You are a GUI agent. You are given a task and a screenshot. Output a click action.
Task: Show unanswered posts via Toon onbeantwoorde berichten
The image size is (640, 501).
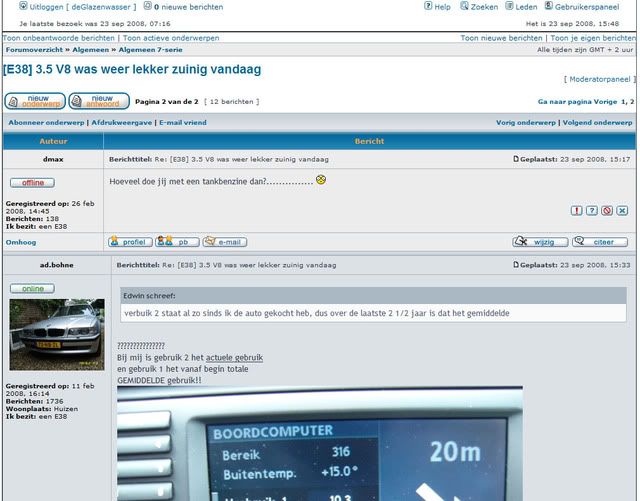pos(59,38)
